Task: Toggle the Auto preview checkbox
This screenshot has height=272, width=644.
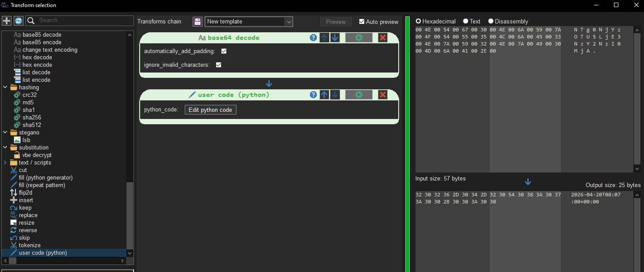Action: (362, 22)
